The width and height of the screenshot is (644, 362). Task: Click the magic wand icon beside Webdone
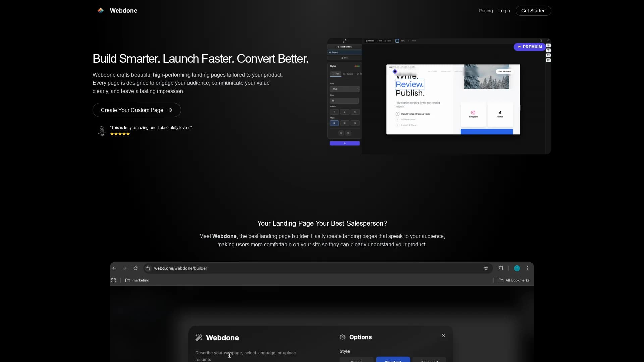[199, 338]
